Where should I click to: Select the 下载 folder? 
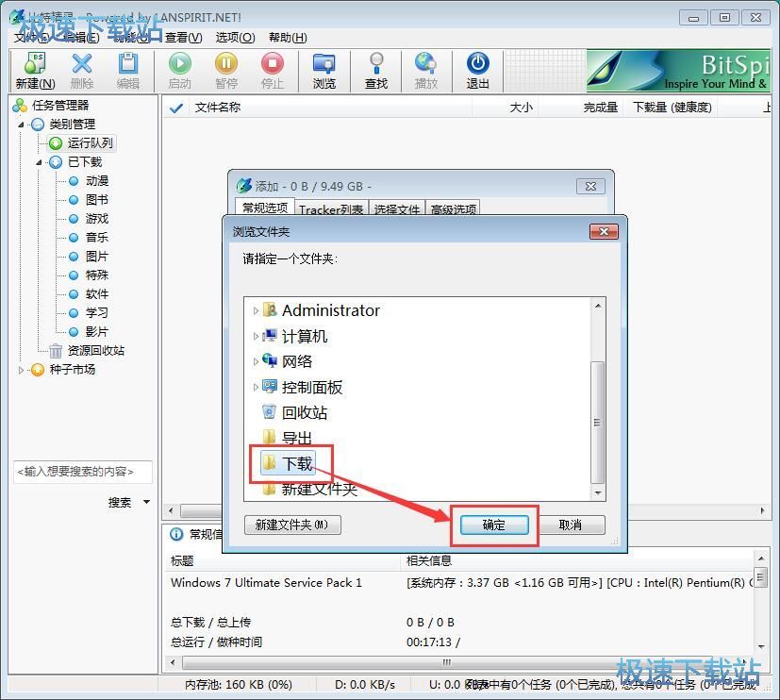pos(289,464)
